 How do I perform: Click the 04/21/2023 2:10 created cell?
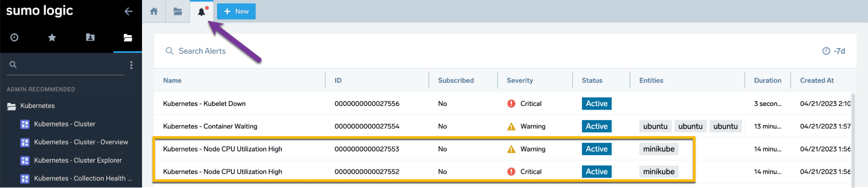pos(825,104)
